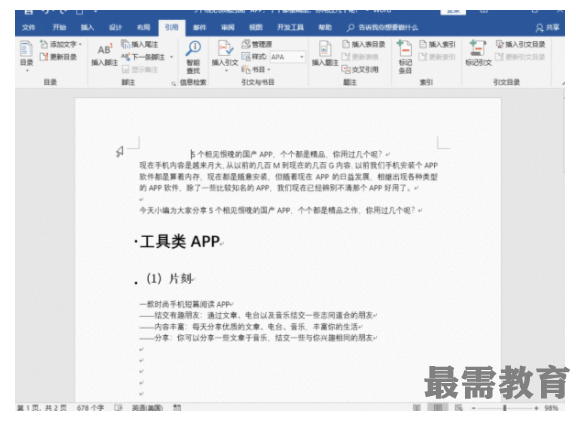Click 更新目录 to update the table of contents

click(x=58, y=57)
